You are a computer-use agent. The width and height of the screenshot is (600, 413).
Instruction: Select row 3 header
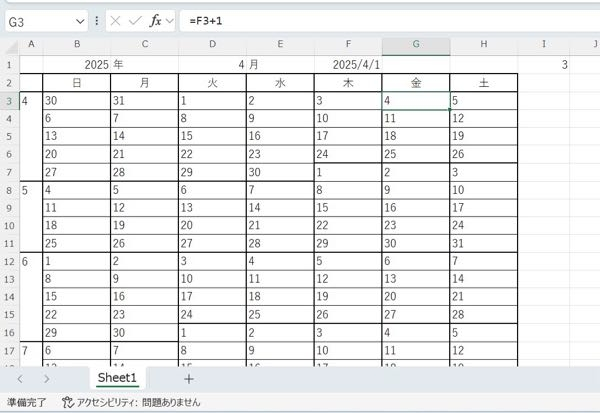pyautogui.click(x=9, y=101)
